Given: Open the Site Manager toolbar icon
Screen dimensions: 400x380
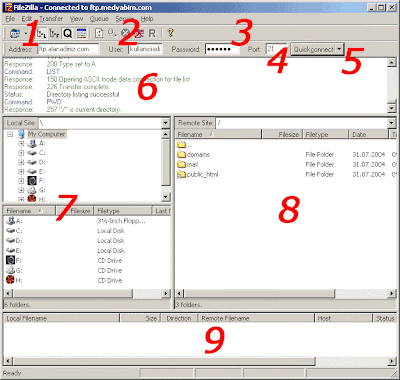Looking at the screenshot, I should coord(15,33).
